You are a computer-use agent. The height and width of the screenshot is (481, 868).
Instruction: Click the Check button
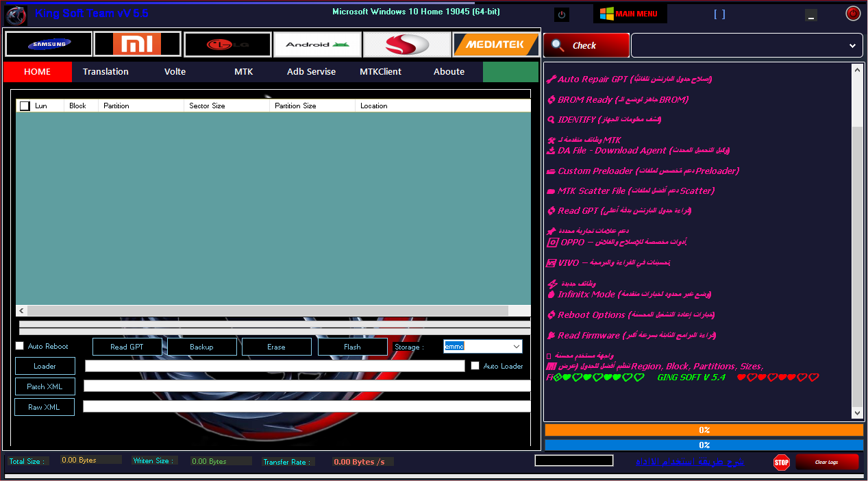click(x=586, y=45)
